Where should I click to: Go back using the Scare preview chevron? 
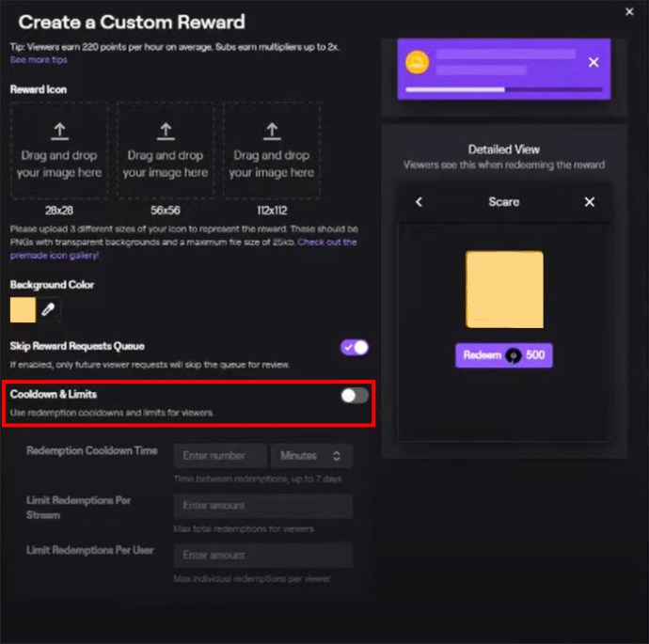coord(419,202)
